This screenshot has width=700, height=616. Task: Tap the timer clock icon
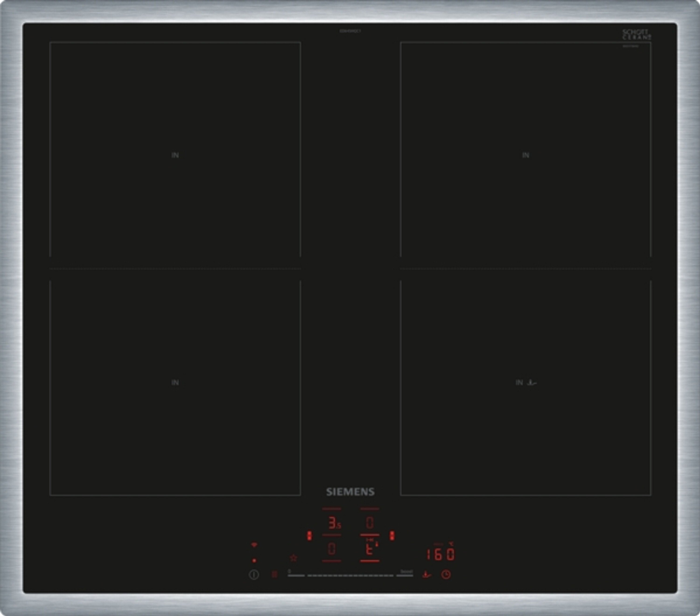point(445,574)
